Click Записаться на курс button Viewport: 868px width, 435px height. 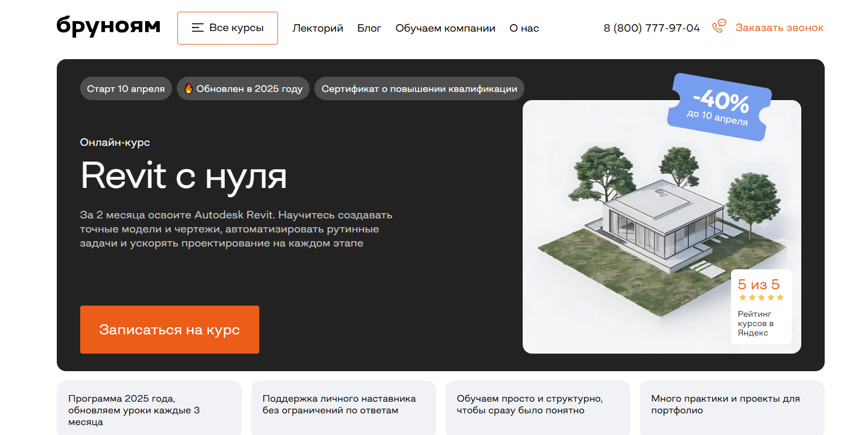pos(170,330)
